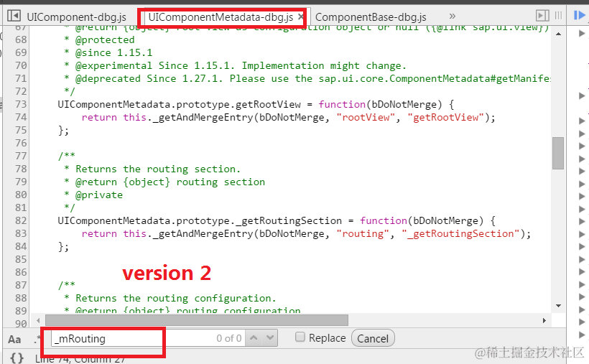This screenshot has height=364, width=589.
Task: Click the _getRoutingSection function definition line
Action: click(x=277, y=220)
